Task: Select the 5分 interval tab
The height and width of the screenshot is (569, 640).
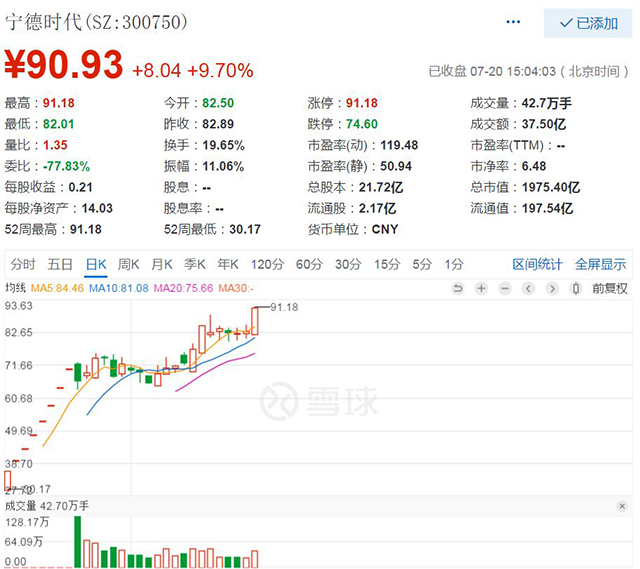Action: point(422,264)
